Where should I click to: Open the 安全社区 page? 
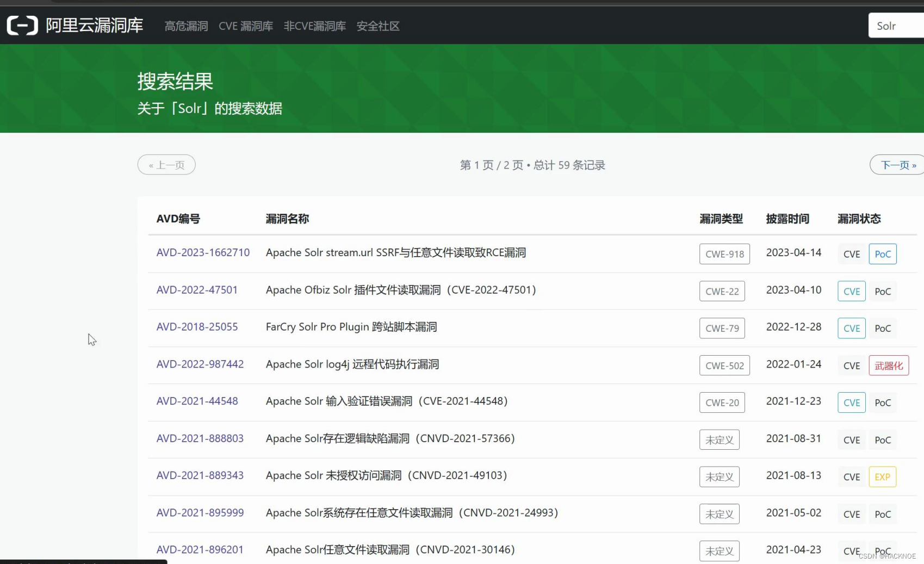[x=377, y=26]
